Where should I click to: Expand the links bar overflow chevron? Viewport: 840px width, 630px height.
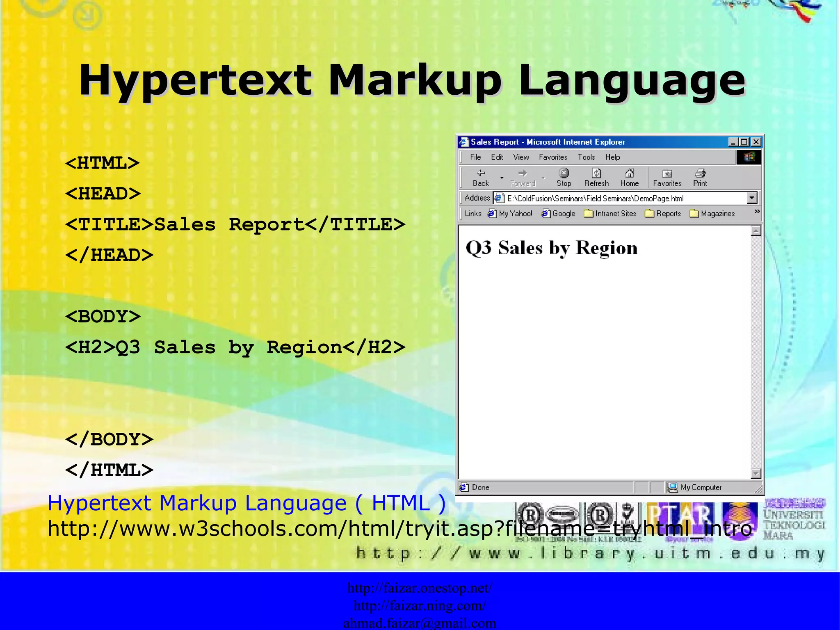click(757, 212)
